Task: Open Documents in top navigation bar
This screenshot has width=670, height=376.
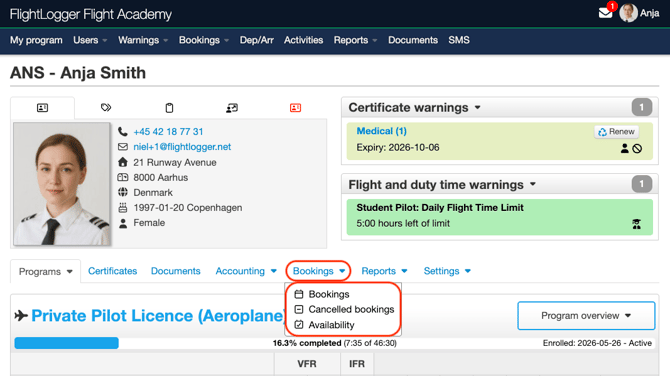Action: coord(413,40)
